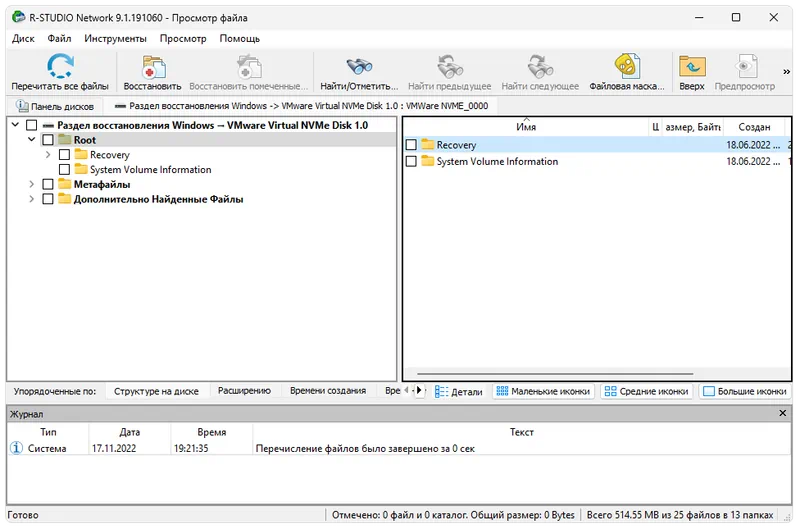The width and height of the screenshot is (800, 529).
Task: Click the Метафайлы folder icon
Action: (x=64, y=184)
